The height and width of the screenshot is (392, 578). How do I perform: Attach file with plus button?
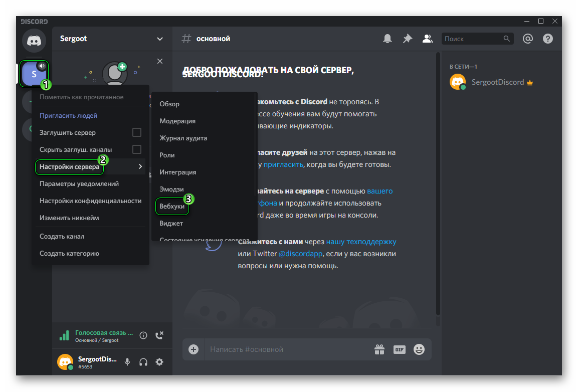194,349
